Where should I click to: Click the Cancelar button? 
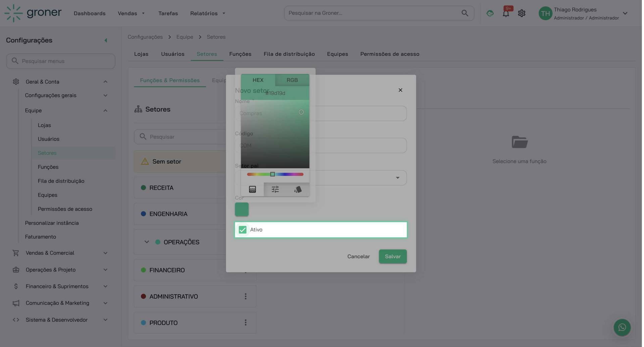coord(358,256)
